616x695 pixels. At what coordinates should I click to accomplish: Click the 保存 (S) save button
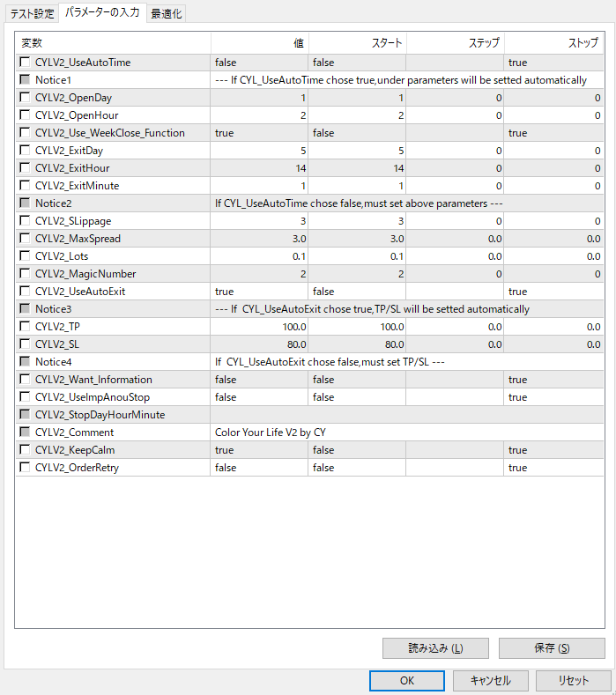pos(552,648)
